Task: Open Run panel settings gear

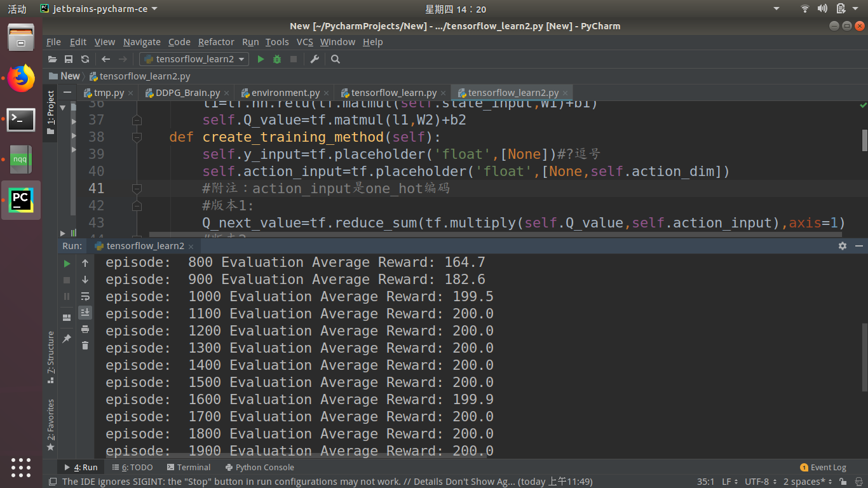Action: click(843, 246)
